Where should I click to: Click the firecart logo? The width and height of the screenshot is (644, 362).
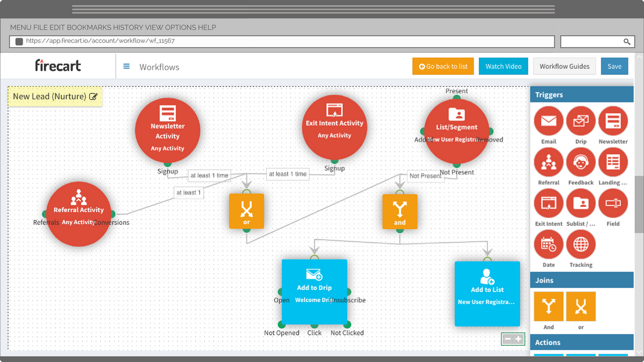pos(58,65)
